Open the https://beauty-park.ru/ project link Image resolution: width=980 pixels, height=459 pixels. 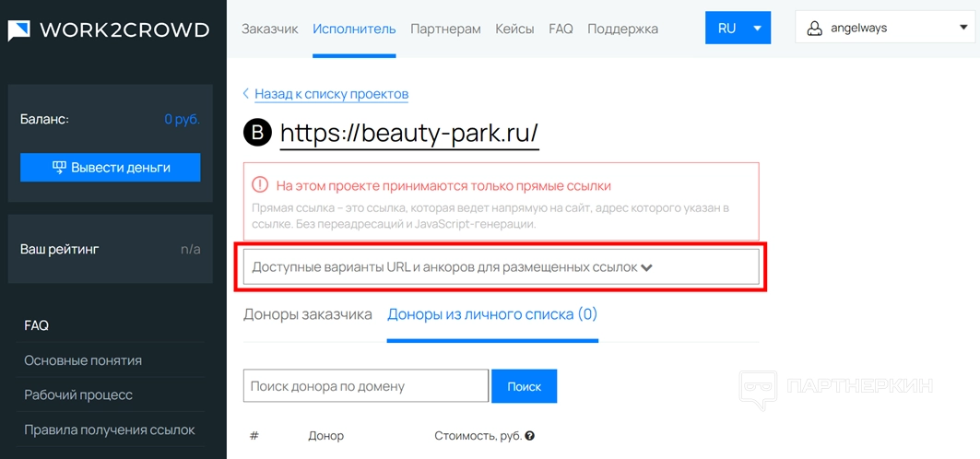click(408, 133)
